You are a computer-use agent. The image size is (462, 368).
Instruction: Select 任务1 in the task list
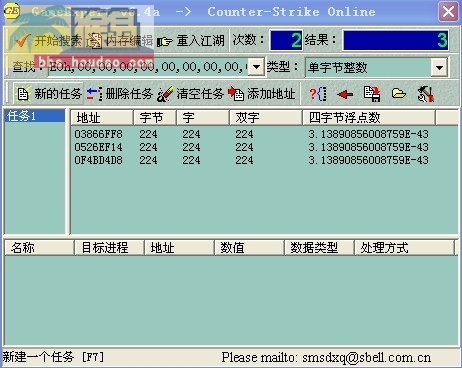coord(35,116)
